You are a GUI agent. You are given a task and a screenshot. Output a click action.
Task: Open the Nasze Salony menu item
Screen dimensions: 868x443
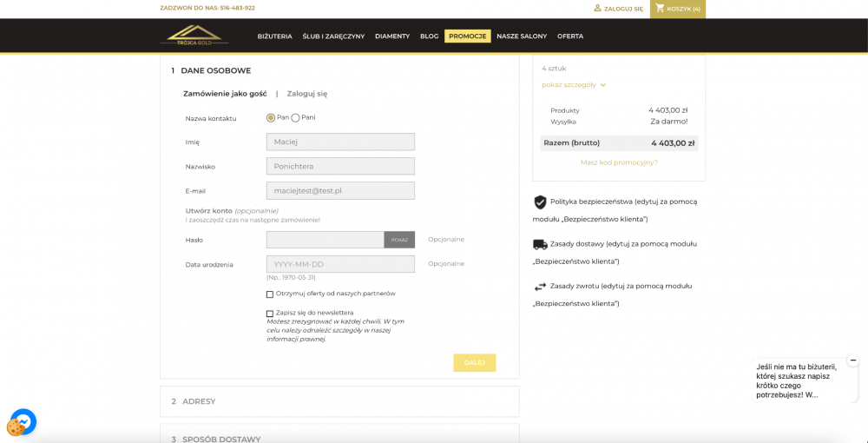[522, 36]
